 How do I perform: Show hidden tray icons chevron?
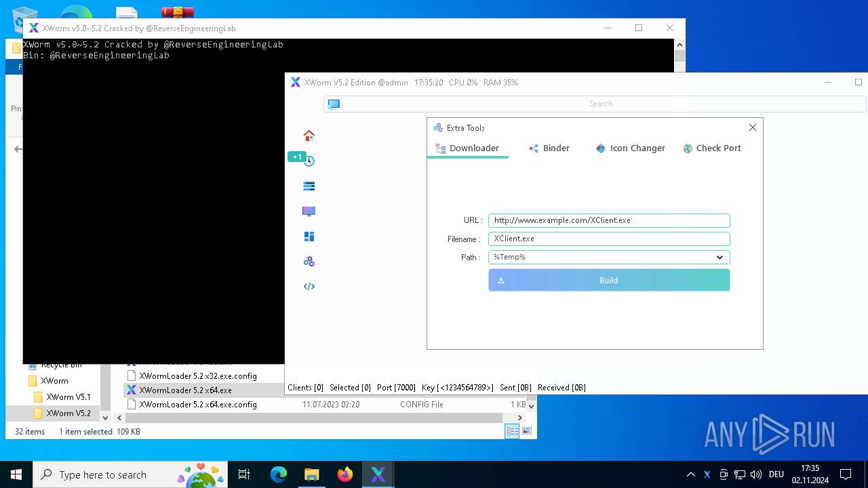point(690,474)
